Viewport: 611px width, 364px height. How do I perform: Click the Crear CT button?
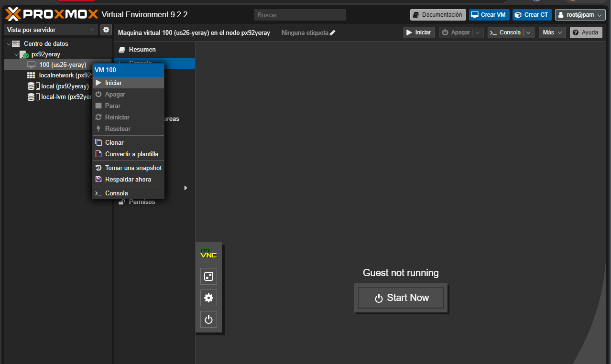coord(532,15)
